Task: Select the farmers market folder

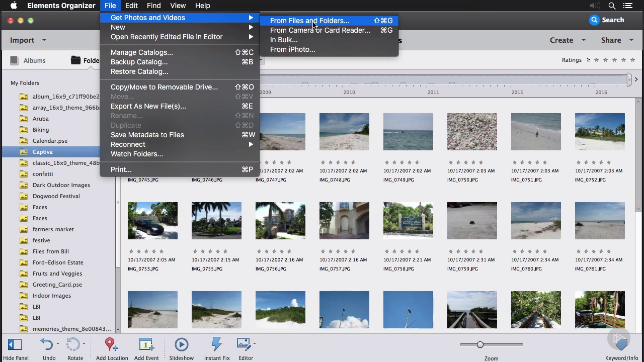Action: [53, 229]
